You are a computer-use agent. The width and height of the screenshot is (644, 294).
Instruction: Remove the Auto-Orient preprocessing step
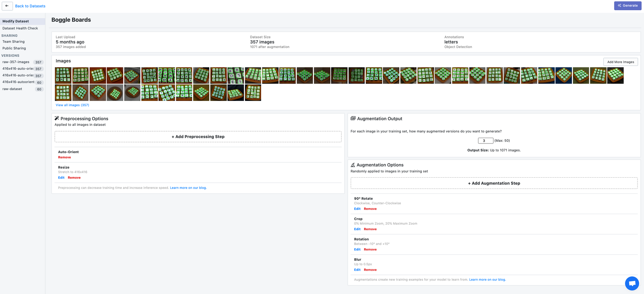pyautogui.click(x=64, y=157)
